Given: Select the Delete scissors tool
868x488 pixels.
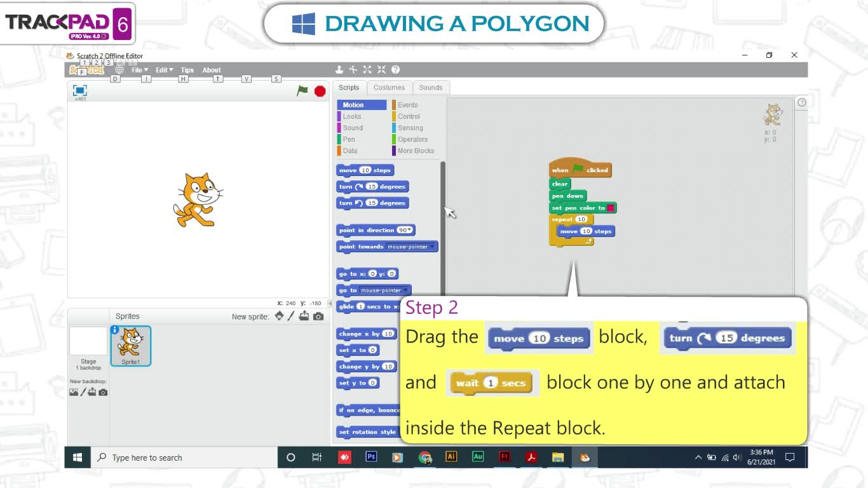Looking at the screenshot, I should pos(353,70).
